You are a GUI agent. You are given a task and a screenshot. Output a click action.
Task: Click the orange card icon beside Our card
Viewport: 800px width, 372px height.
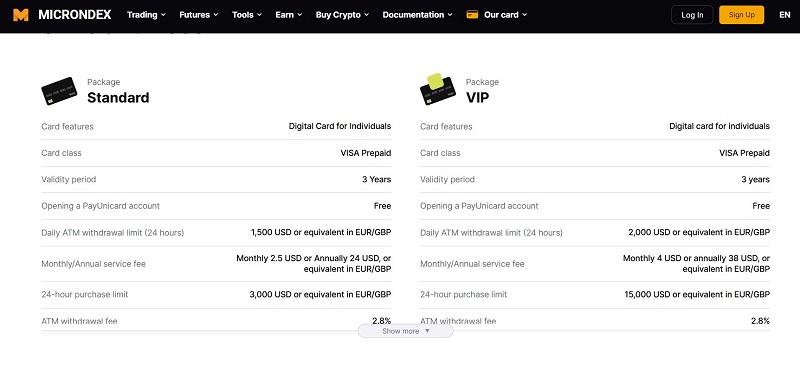(472, 15)
